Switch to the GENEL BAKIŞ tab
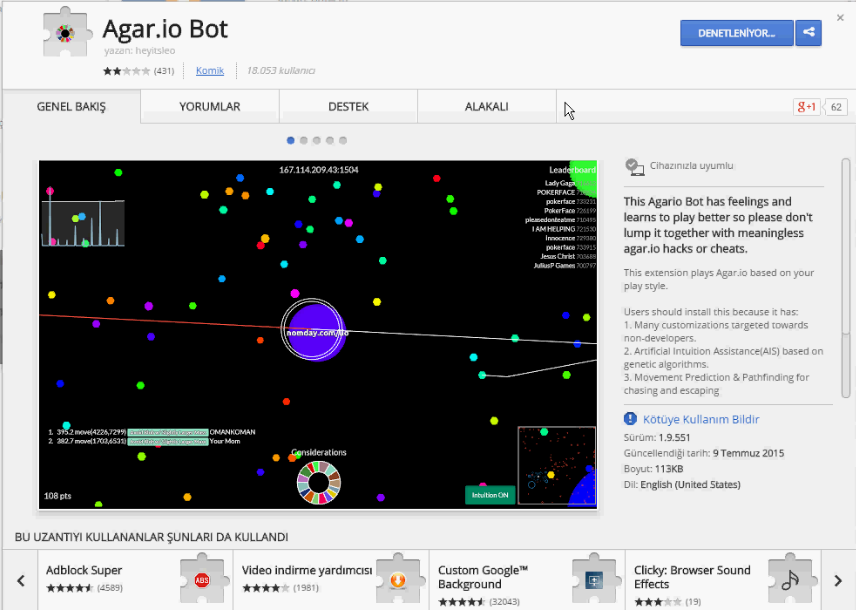The width and height of the screenshot is (856, 610). (72, 106)
